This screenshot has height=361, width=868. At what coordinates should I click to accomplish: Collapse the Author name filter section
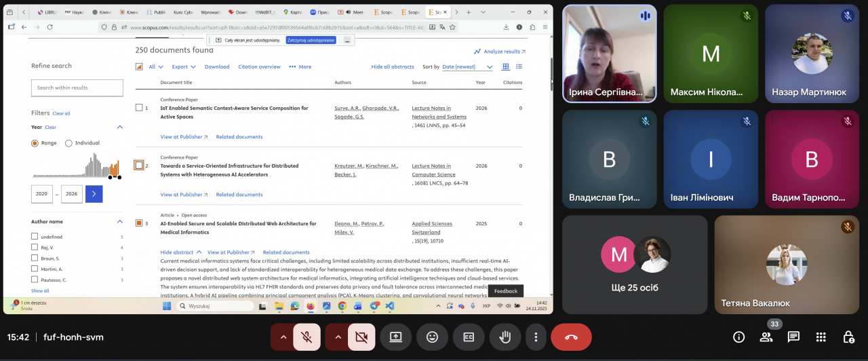pos(120,221)
